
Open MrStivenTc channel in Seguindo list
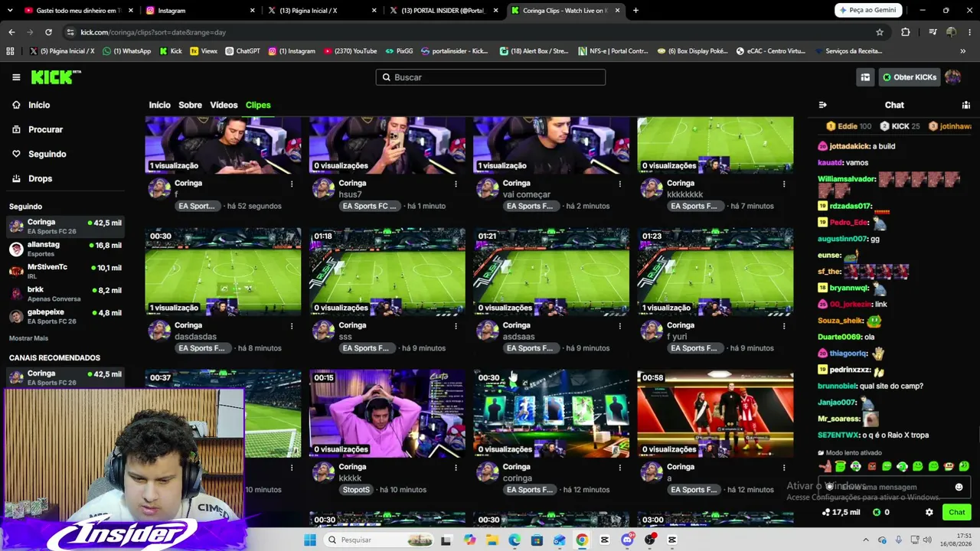click(x=65, y=271)
